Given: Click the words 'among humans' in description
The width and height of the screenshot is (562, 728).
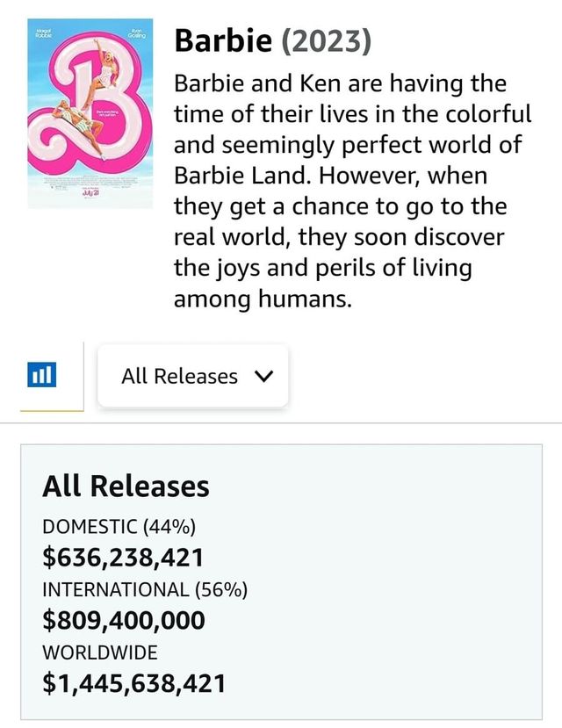Looking at the screenshot, I should click(x=263, y=299).
